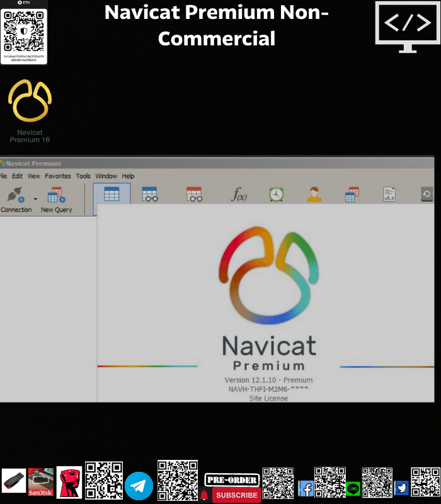Select the Table toolbar icon
441x504 pixels.
[112, 195]
